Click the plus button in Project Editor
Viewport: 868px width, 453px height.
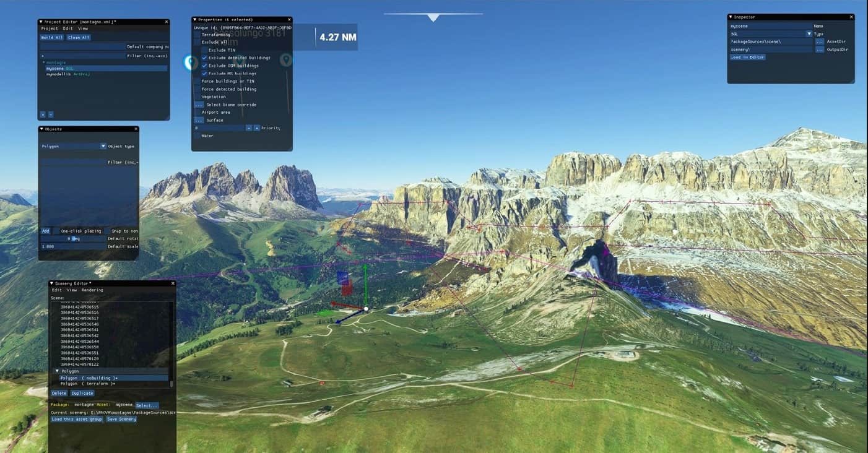click(43, 114)
